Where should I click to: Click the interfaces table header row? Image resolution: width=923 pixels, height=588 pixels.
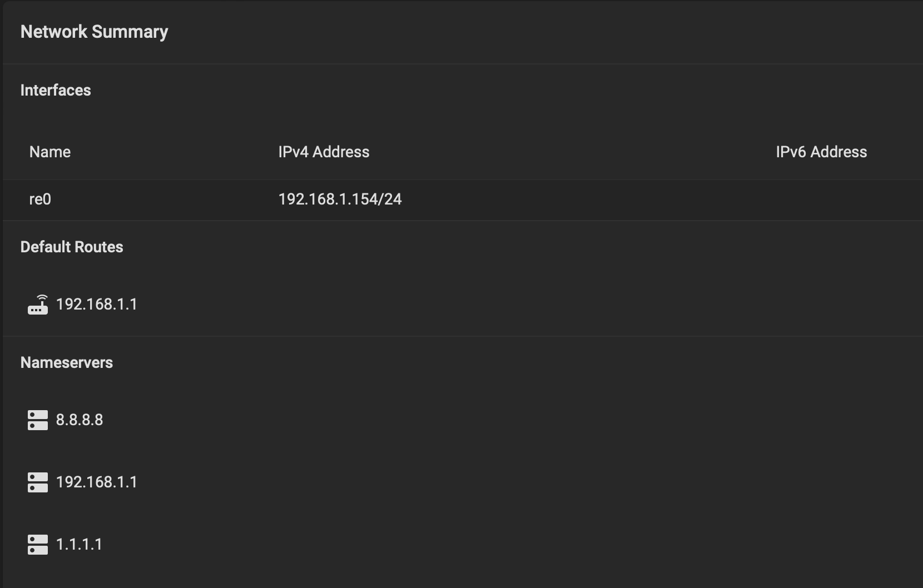coord(463,152)
